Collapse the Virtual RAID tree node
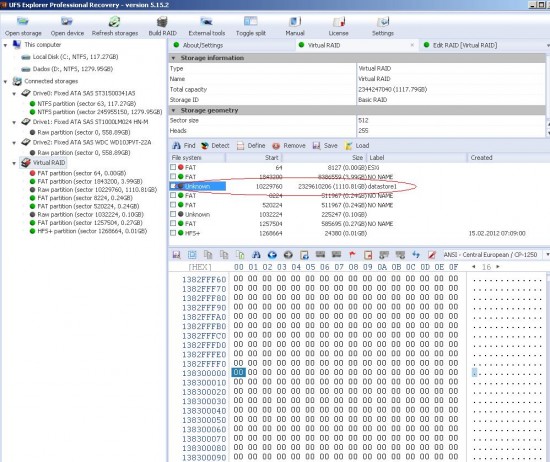 [14, 163]
